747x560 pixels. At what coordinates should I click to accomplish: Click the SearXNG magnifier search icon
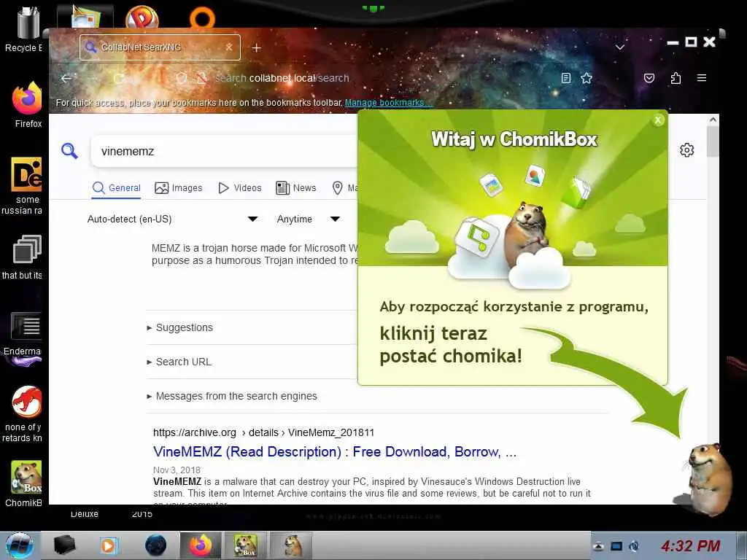(x=69, y=151)
